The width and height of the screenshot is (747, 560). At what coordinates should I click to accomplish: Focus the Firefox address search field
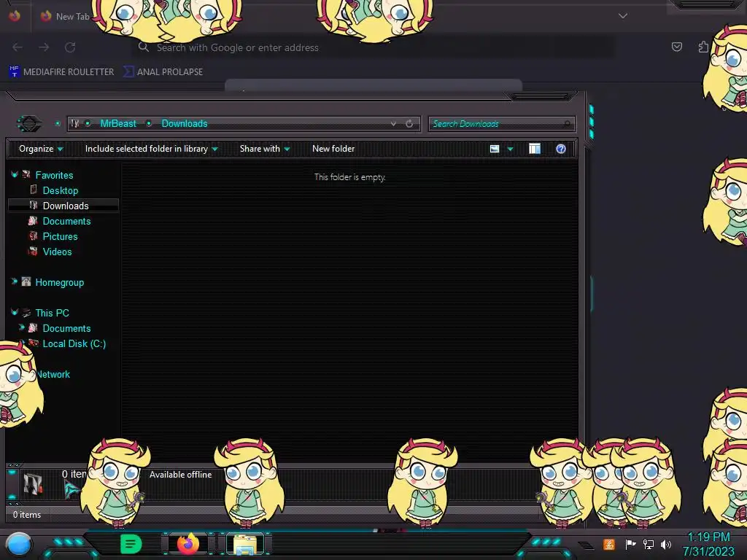tap(371, 47)
